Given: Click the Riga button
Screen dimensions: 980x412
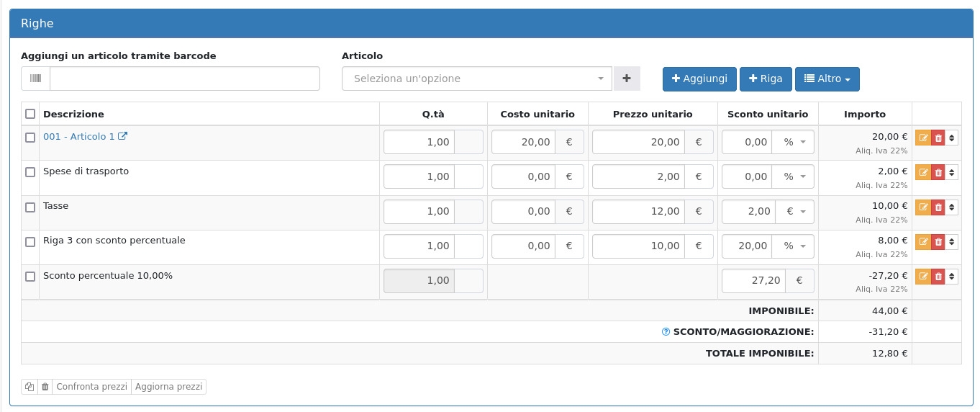Looking at the screenshot, I should tap(766, 79).
